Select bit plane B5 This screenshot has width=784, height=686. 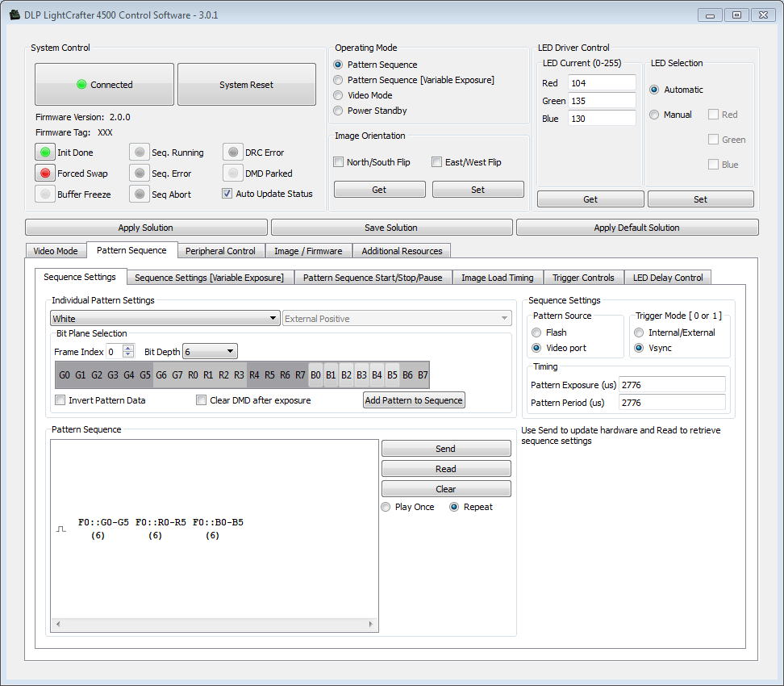[392, 374]
